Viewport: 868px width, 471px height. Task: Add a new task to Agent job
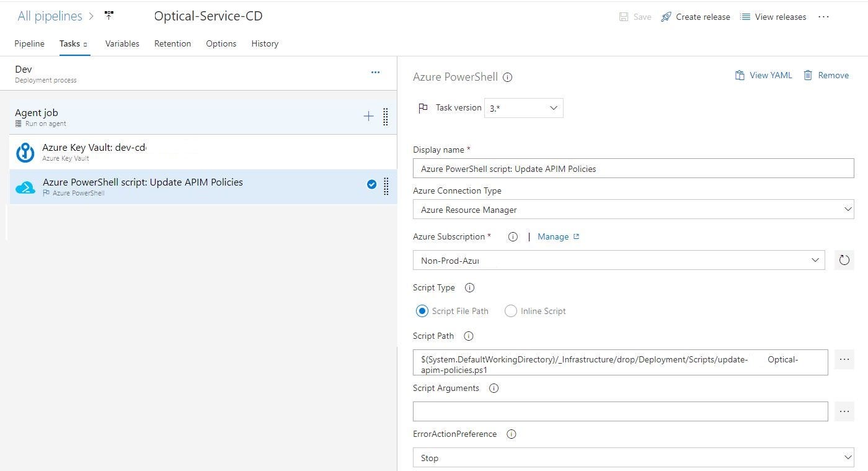(368, 115)
